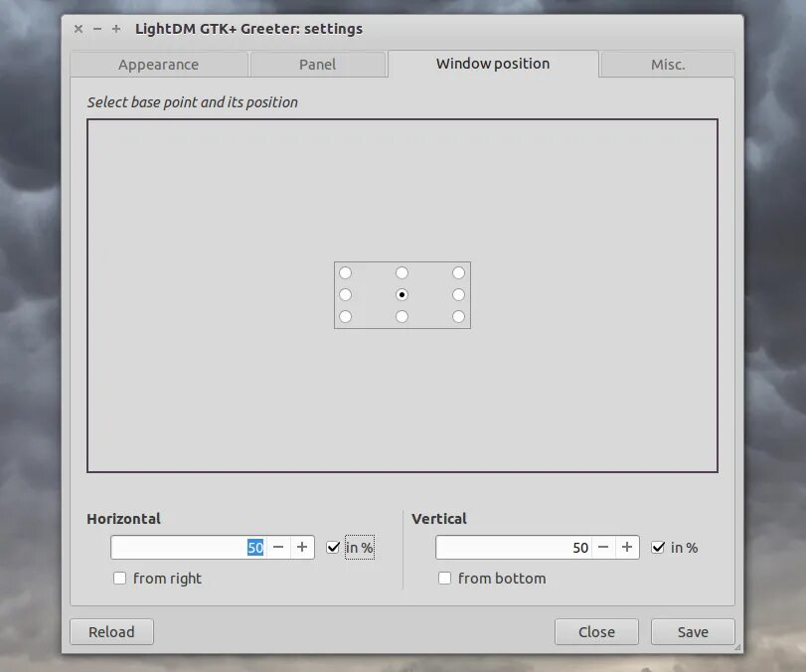Increase Vertical value with plus button
This screenshot has height=672, width=806.
click(627, 547)
